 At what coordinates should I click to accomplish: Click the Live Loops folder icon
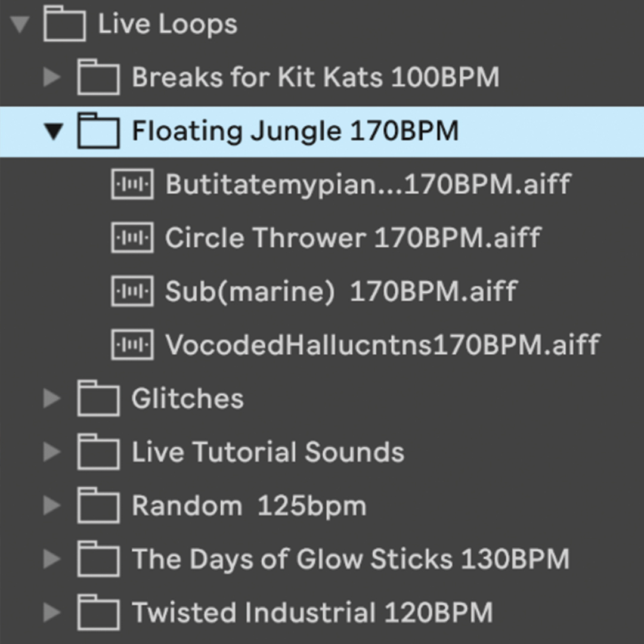[65, 23]
